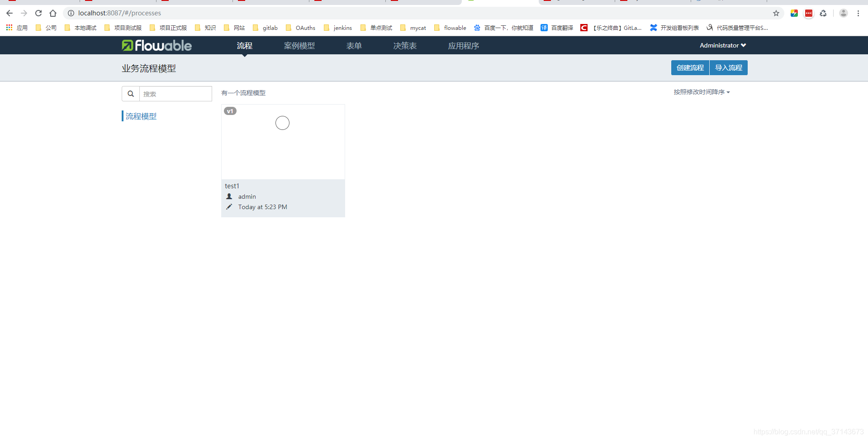Image resolution: width=868 pixels, height=440 pixels.
Task: Expand the Administrator user dropdown
Action: tap(723, 45)
